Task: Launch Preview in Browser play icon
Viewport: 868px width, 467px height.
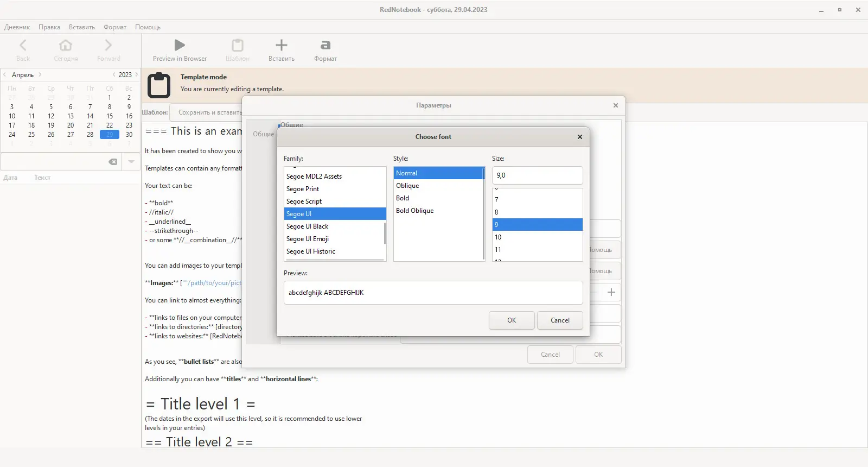Action: (180, 45)
